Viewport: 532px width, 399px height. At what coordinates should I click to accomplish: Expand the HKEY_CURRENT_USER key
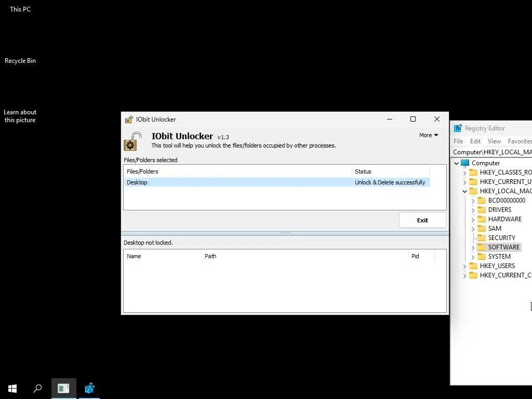tap(464, 182)
